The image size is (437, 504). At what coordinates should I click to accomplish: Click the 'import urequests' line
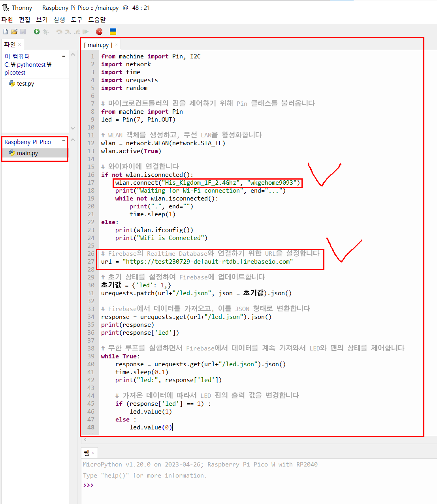click(129, 80)
